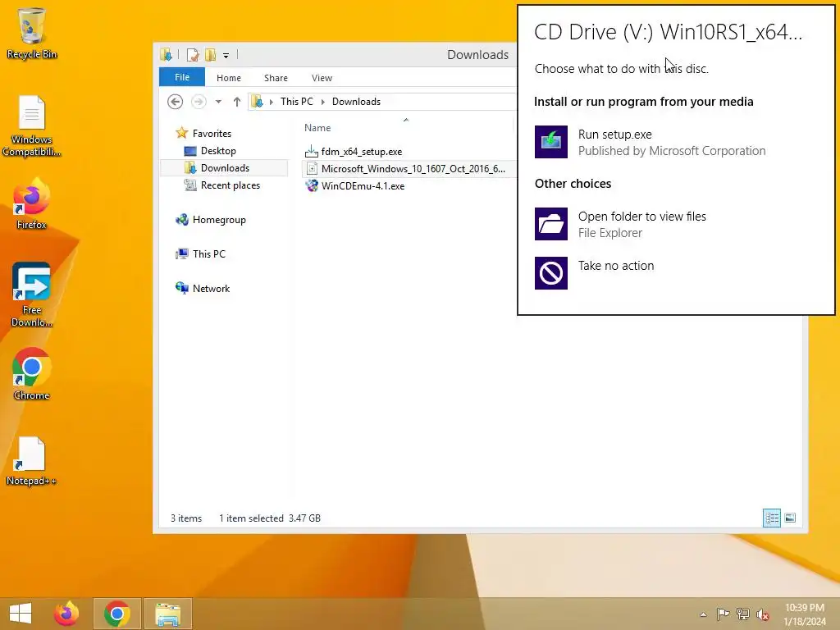Open the taskbar clock and date
840x630 pixels.
[x=805, y=614]
